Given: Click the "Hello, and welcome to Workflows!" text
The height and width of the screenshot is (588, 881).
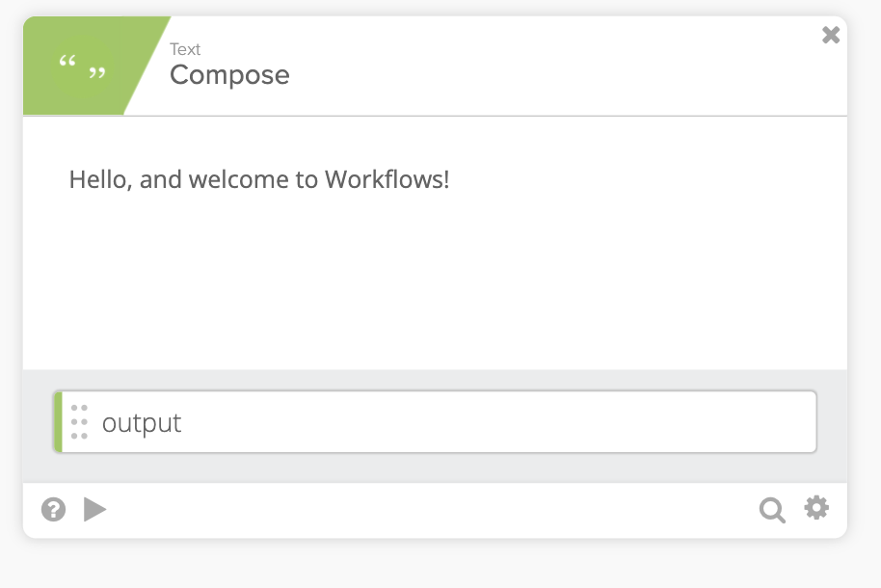Looking at the screenshot, I should point(259,179).
